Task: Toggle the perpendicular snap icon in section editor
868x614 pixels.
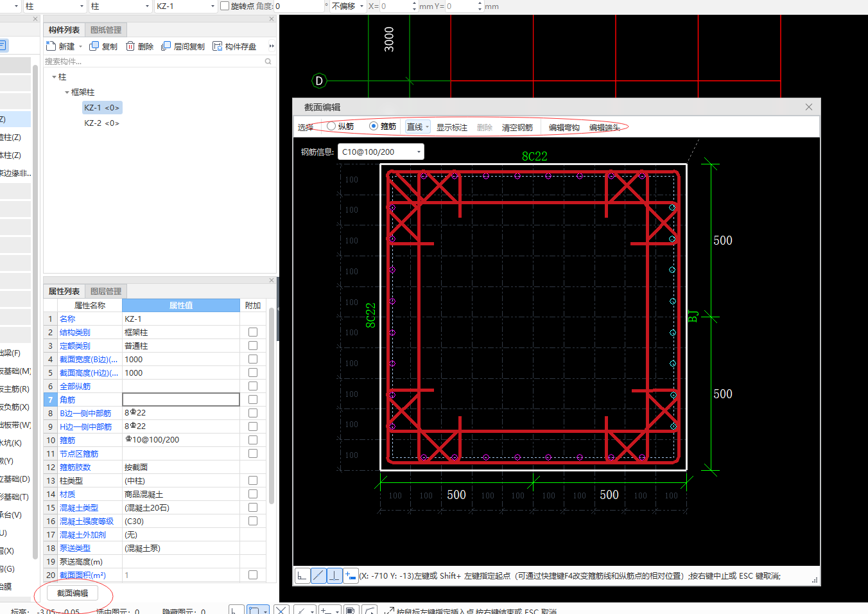Action: click(x=334, y=575)
